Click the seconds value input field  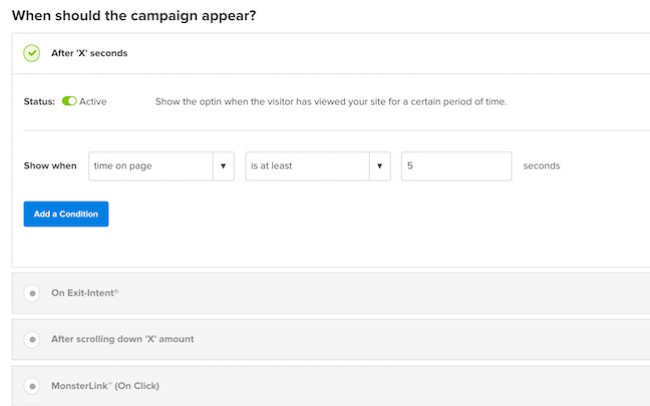[x=456, y=166]
